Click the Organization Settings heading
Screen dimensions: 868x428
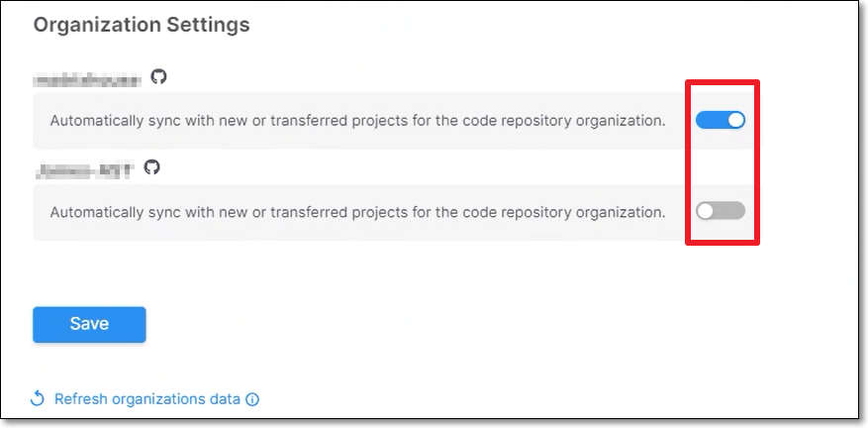click(142, 25)
